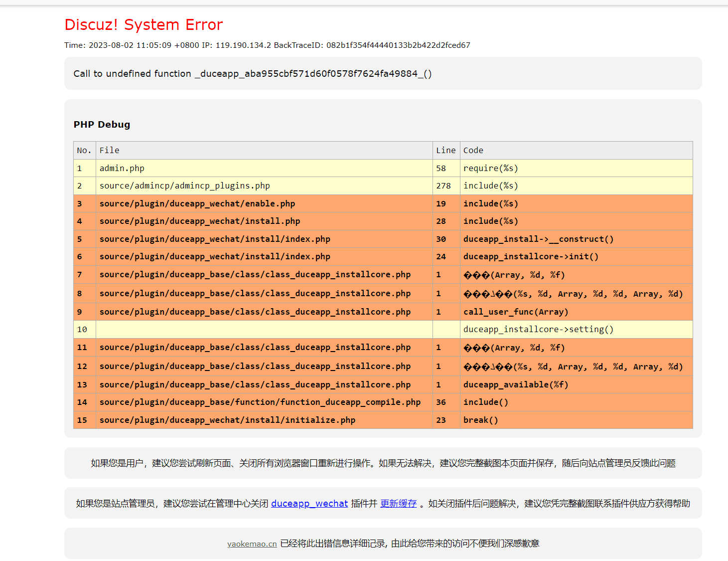The image size is (728, 561).
Task: Click row number 10 cell
Action: coord(85,329)
